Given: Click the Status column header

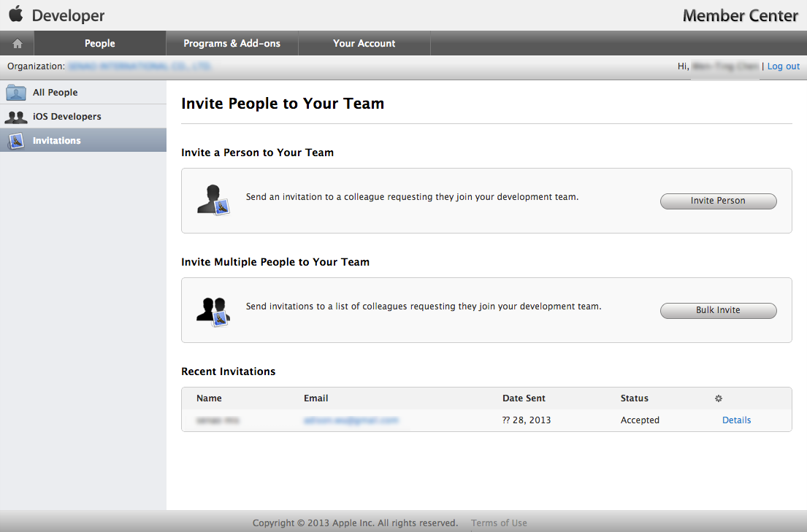Looking at the screenshot, I should point(635,398).
